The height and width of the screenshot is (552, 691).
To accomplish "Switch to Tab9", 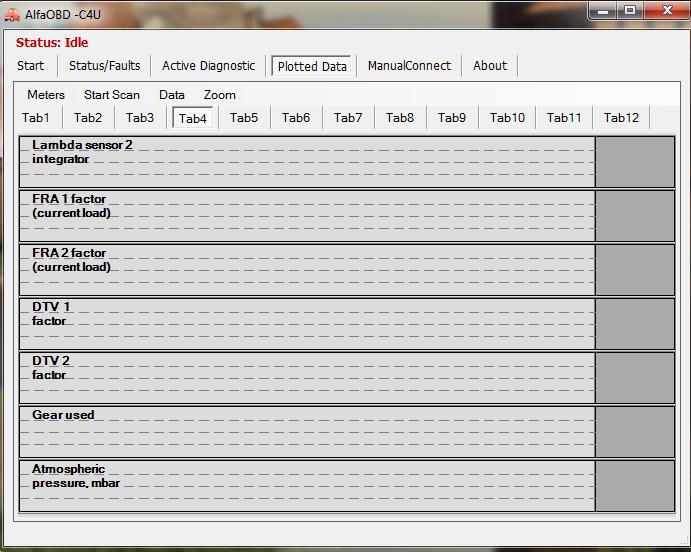I will [x=452, y=118].
